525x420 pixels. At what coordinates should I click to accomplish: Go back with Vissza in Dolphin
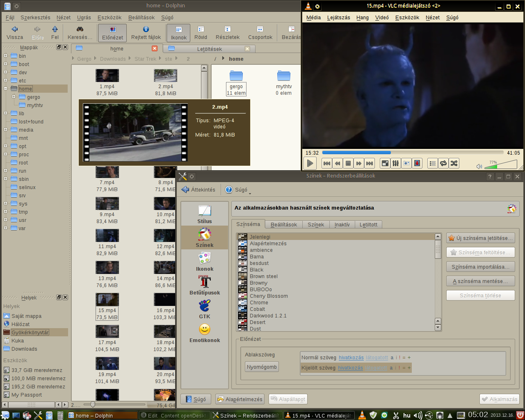point(15,33)
